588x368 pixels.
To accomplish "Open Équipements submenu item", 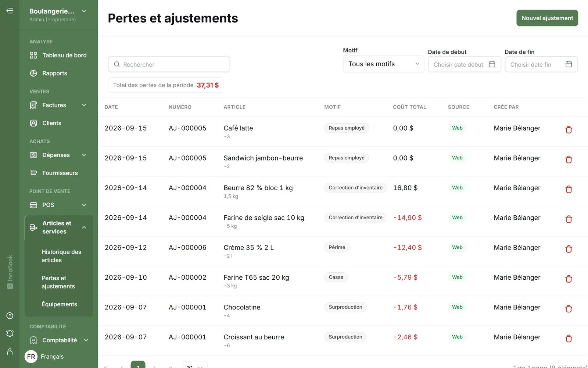I will (x=59, y=304).
